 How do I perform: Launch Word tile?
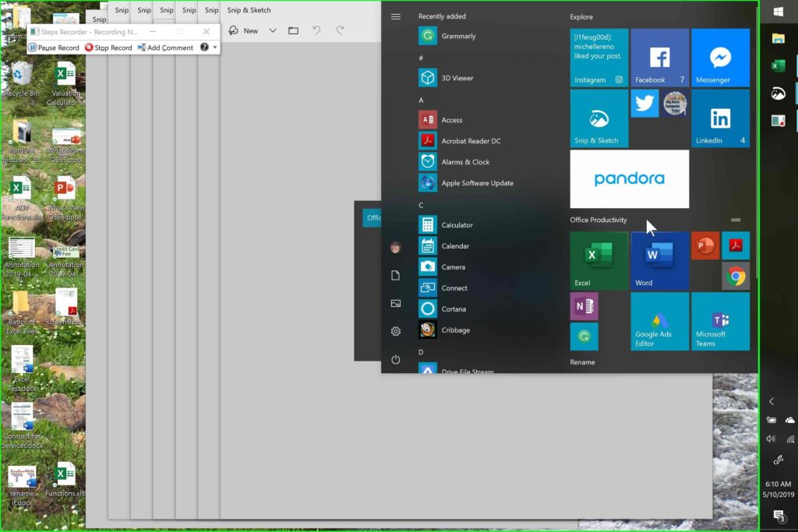click(659, 261)
